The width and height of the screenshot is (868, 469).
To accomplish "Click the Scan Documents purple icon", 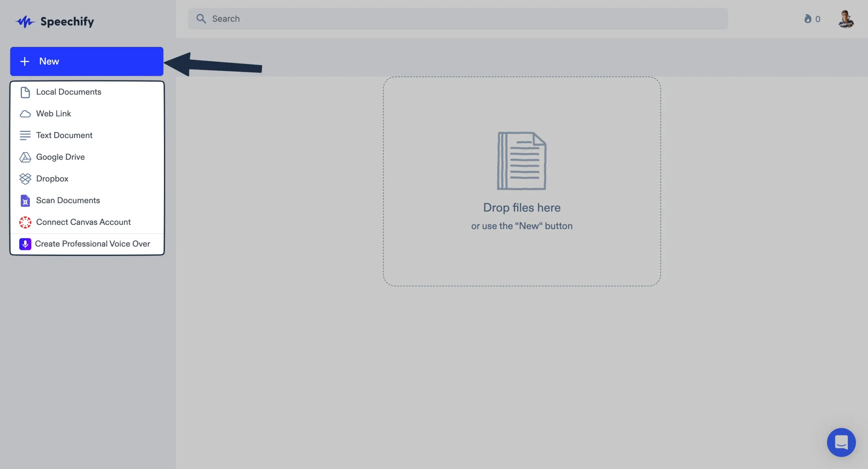I will 25,200.
